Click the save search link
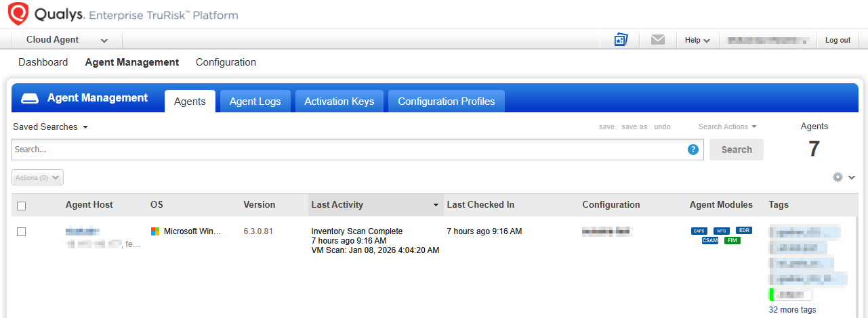Screen dimensions: 868x318 [x=606, y=127]
